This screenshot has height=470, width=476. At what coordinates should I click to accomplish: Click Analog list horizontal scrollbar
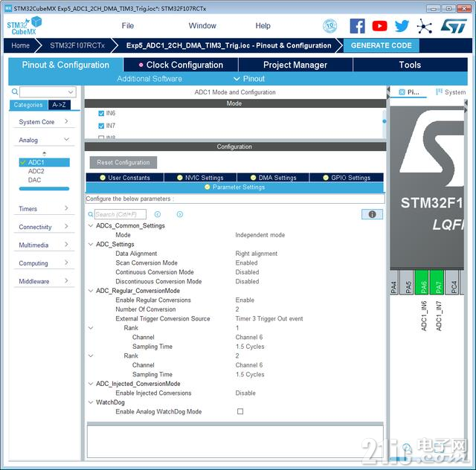pyautogui.click(x=44, y=189)
